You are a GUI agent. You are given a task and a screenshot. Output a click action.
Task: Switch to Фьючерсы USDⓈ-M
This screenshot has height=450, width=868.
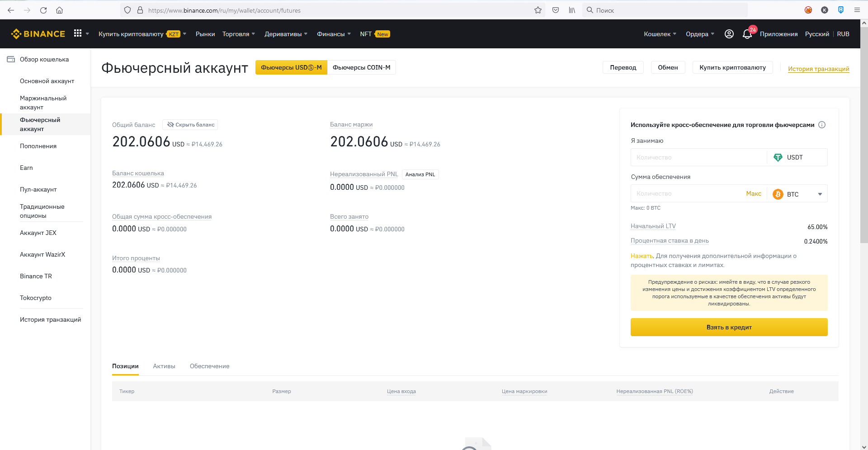(291, 67)
